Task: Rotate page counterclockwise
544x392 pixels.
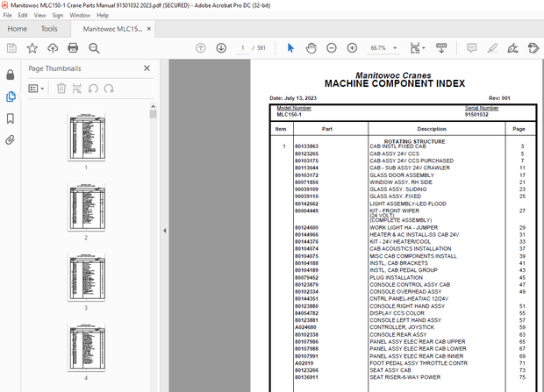Action: [93, 89]
